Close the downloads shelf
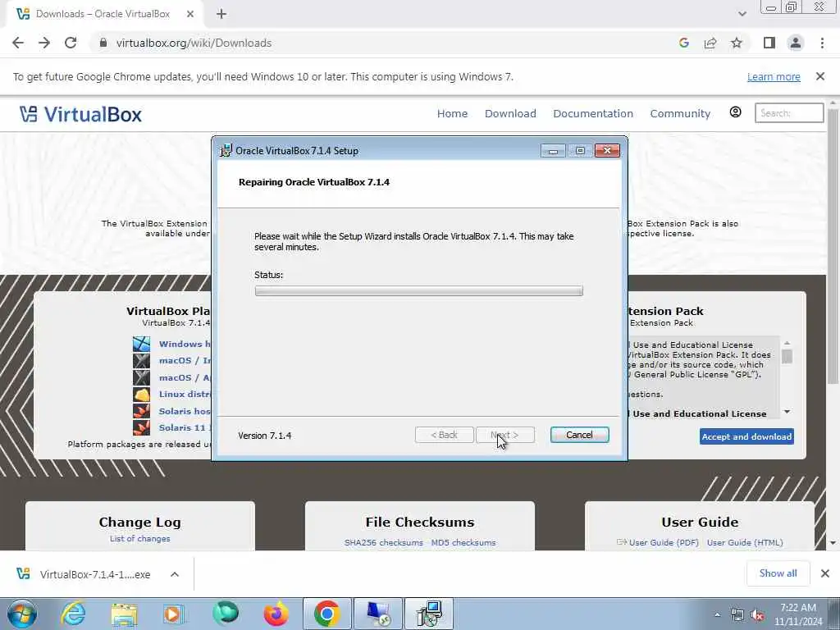The height and width of the screenshot is (630, 840). (x=825, y=573)
